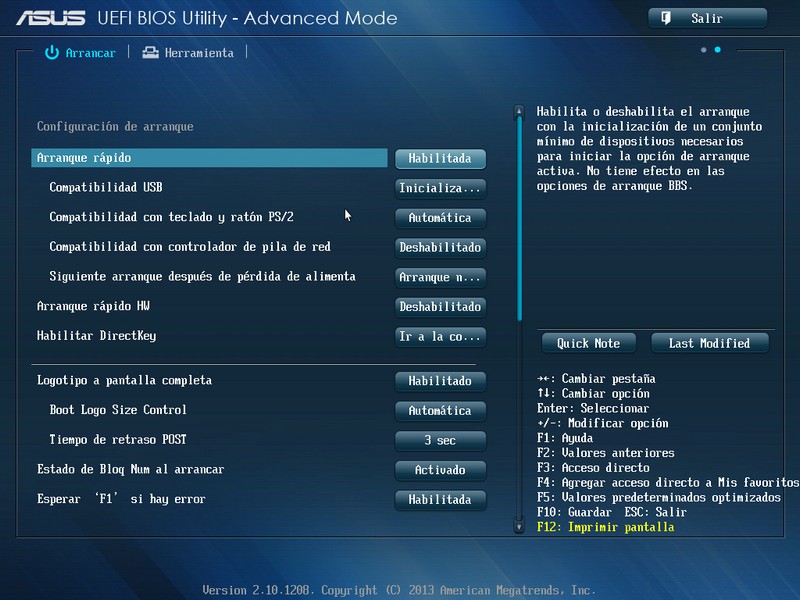Select the highlighted cyan page indicator dot

pos(717,50)
